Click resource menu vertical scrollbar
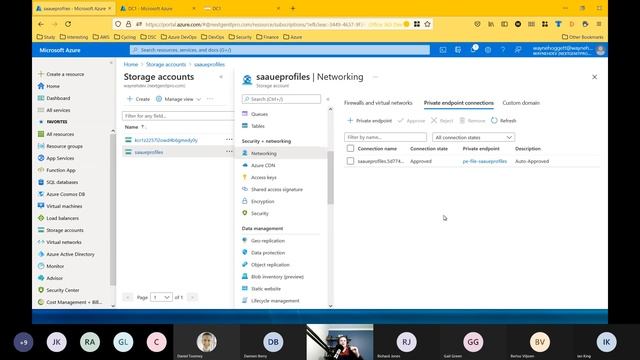 point(330,177)
